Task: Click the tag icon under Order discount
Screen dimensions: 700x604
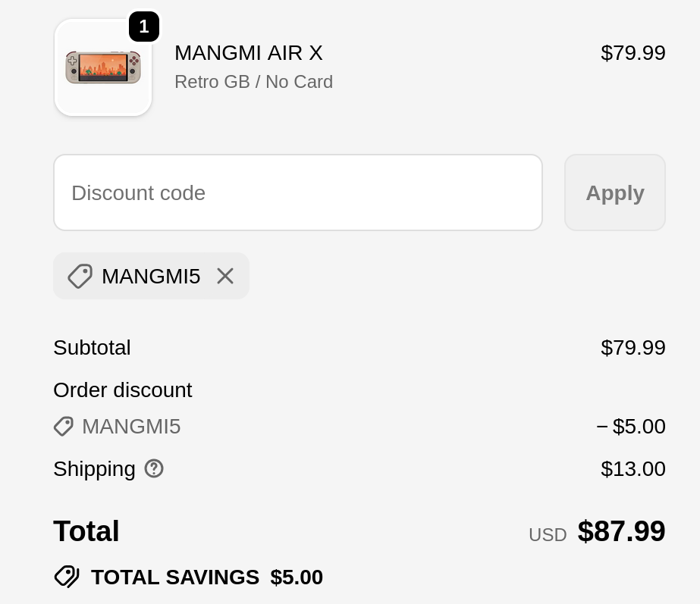Action: 64,427
